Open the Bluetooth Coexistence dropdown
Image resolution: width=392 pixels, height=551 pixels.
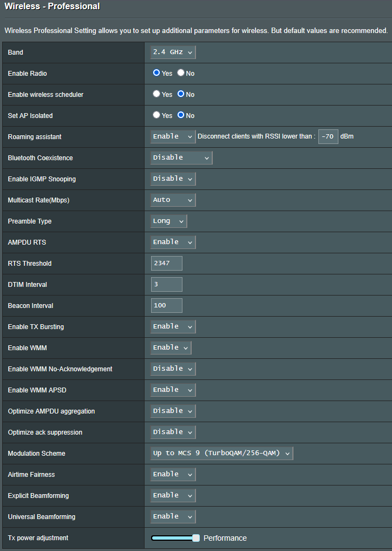181,158
